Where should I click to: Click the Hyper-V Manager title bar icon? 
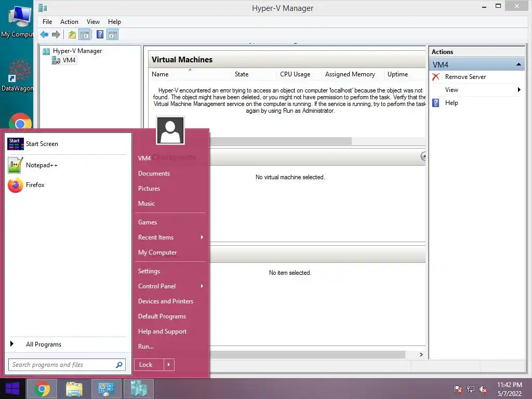point(43,8)
